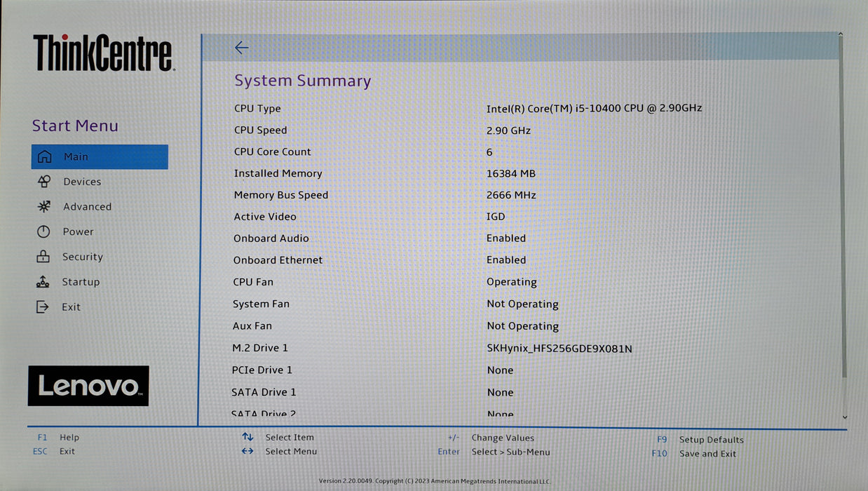Click the Devices icon in the sidebar

point(43,182)
